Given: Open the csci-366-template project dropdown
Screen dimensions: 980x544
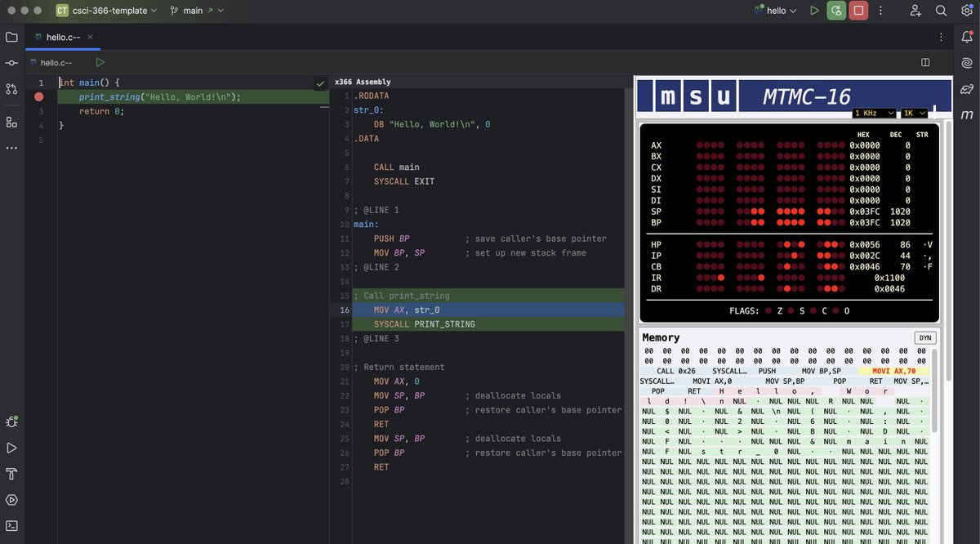Looking at the screenshot, I should point(106,11).
